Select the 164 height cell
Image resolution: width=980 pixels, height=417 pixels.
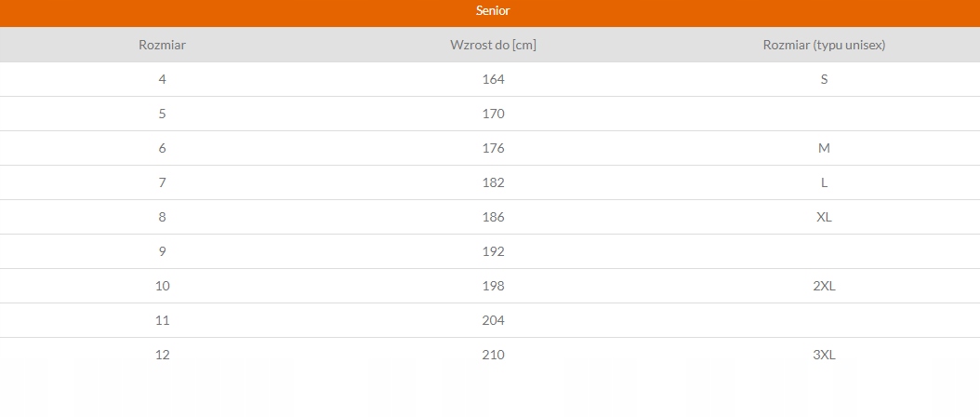(x=493, y=79)
